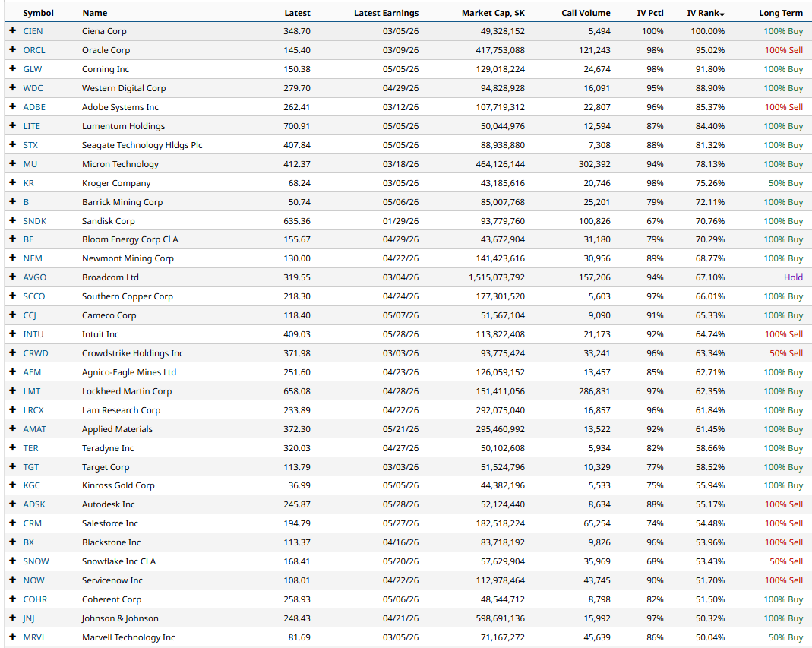This screenshot has width=812, height=648.
Task: Expand the KR row plus icon
Action: [13, 182]
